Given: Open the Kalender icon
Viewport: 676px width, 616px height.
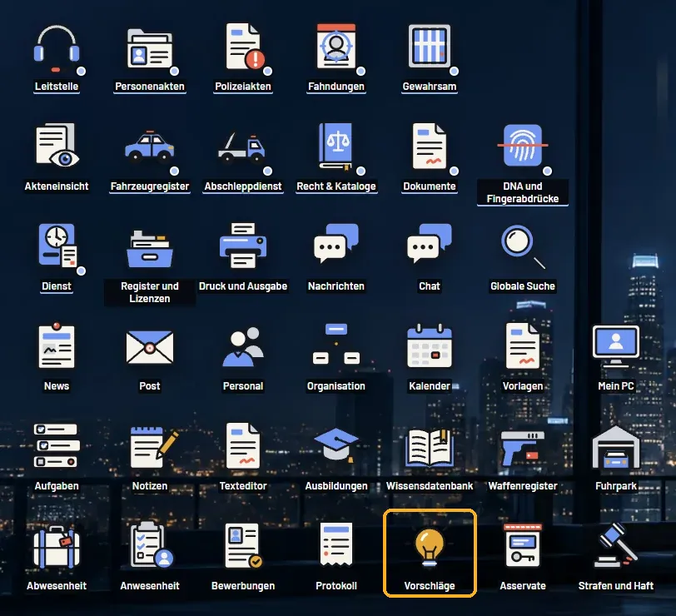Looking at the screenshot, I should [430, 345].
